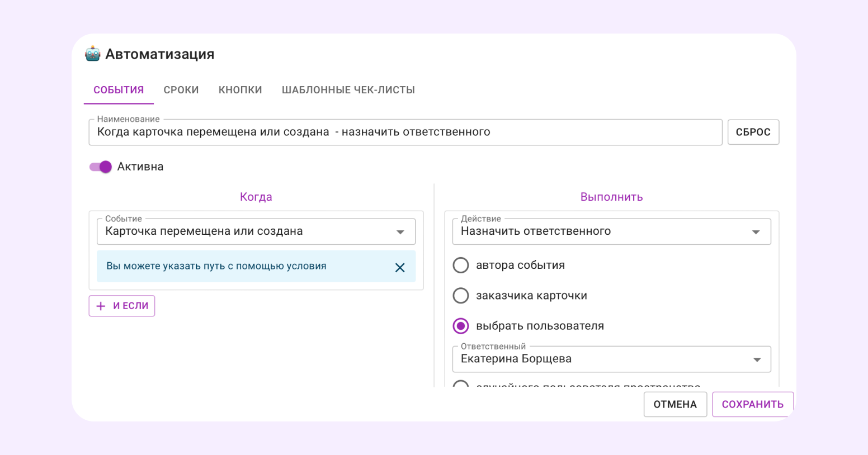Expand the Событие dropdown arrow

400,232
